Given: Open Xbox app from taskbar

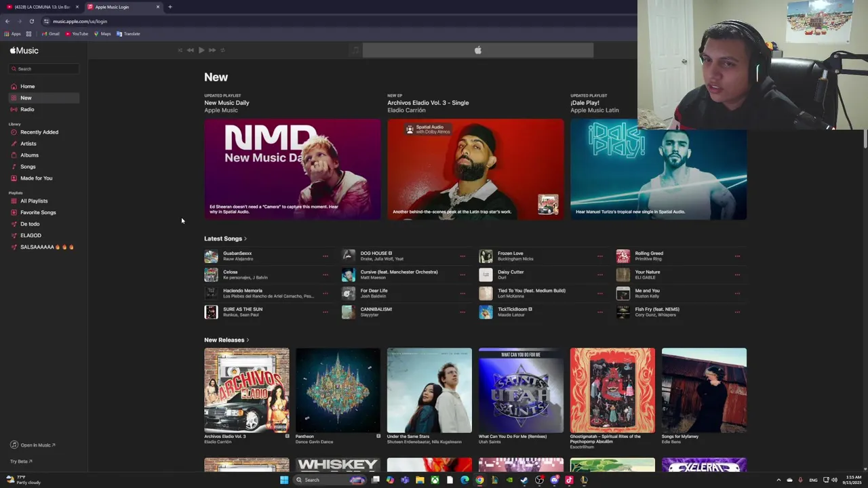Looking at the screenshot, I should [435, 480].
